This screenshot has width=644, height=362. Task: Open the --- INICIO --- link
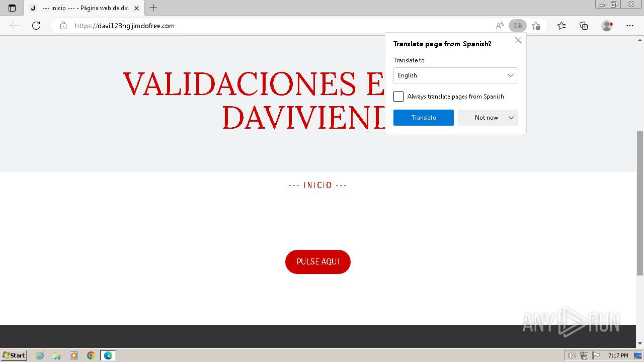[317, 185]
